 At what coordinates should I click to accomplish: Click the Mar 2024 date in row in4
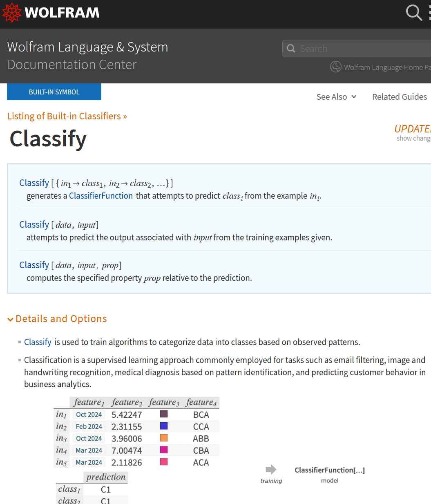coord(89,450)
